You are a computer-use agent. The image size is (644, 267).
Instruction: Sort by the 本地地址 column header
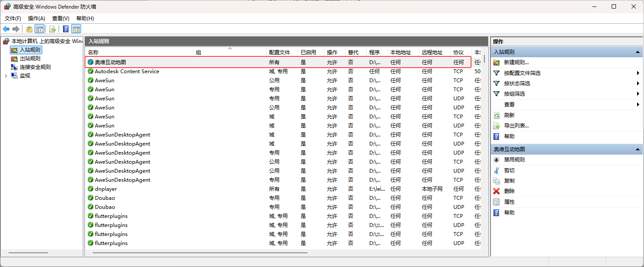403,52
